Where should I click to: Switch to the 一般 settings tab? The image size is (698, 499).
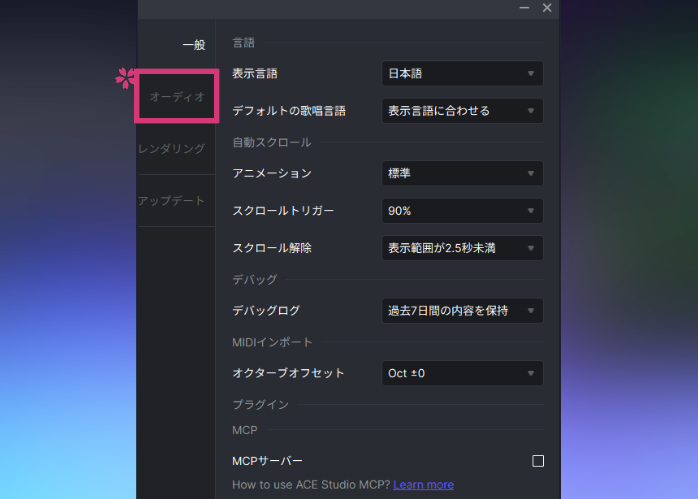193,45
